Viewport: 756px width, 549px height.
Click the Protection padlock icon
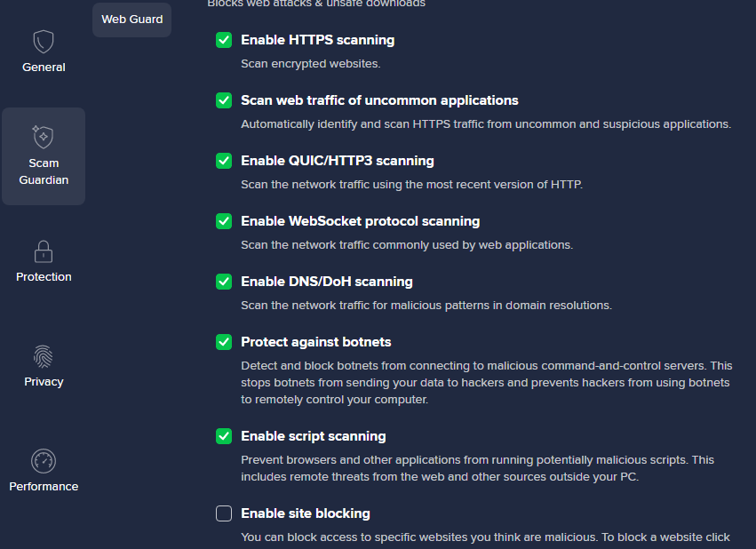point(44,251)
